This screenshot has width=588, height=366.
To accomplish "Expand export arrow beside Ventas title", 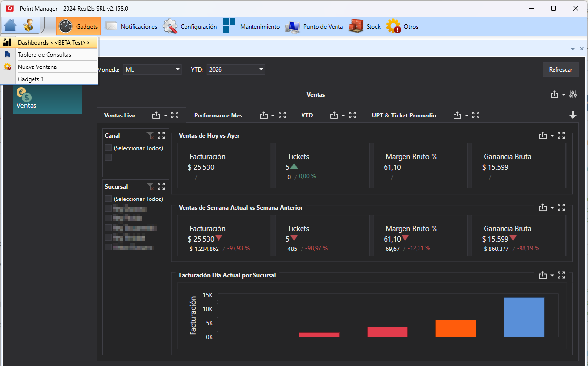I will [x=564, y=95].
